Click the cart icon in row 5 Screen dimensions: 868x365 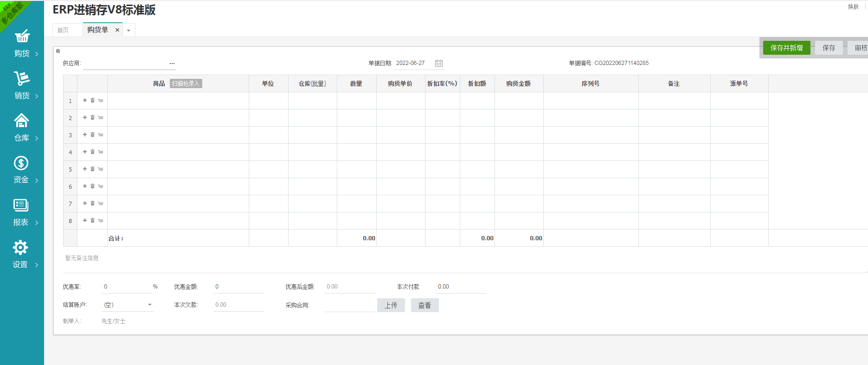click(100, 169)
